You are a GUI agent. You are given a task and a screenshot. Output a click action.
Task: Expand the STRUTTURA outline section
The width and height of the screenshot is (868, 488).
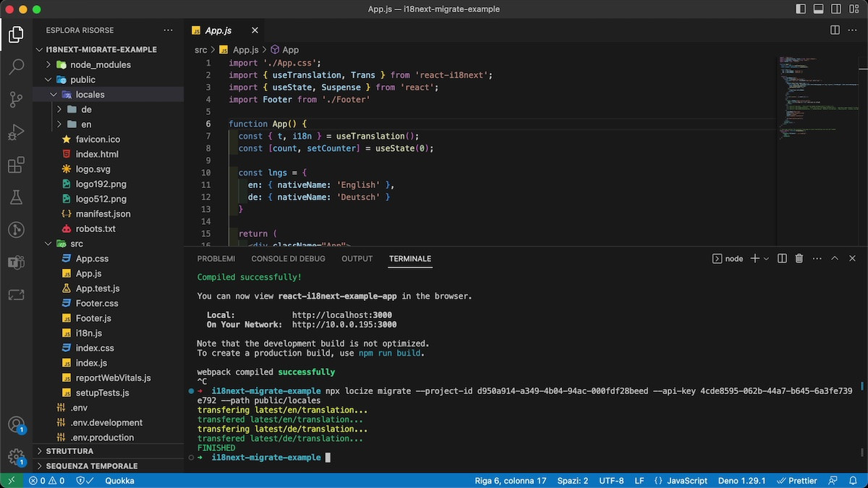click(x=69, y=451)
